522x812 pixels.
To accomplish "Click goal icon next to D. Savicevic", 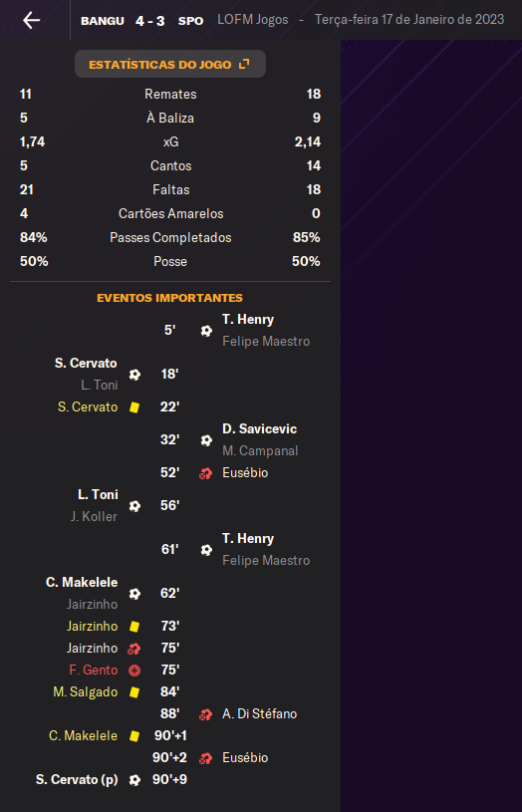I will (x=206, y=440).
